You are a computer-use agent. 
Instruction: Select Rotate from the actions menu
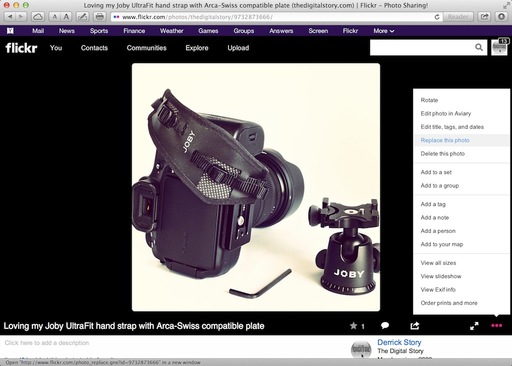click(429, 100)
